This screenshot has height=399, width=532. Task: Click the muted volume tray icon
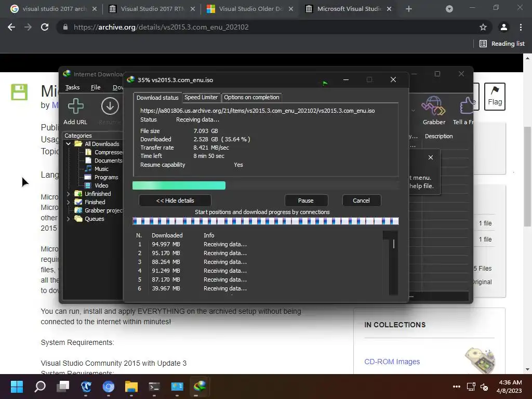[x=484, y=387]
